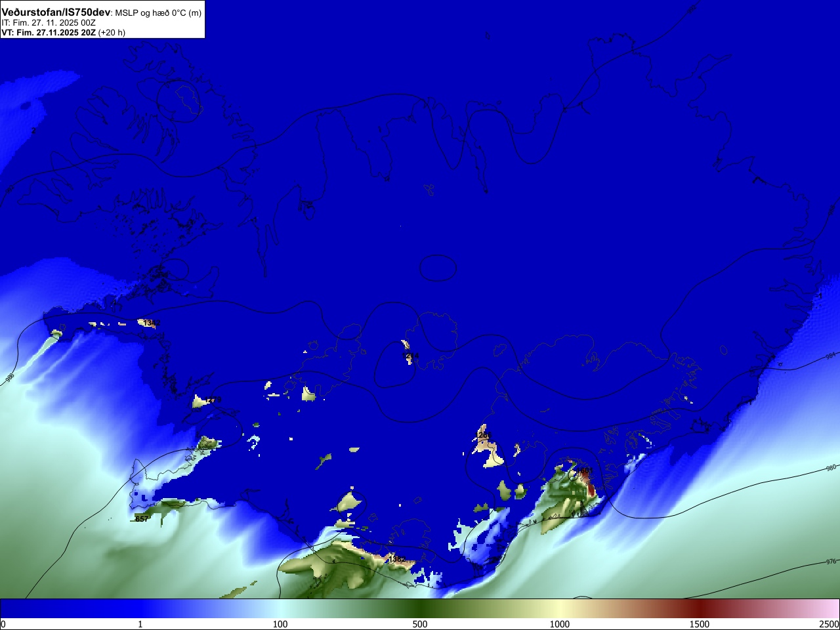Click the dark red section of the color bar

pos(700,608)
